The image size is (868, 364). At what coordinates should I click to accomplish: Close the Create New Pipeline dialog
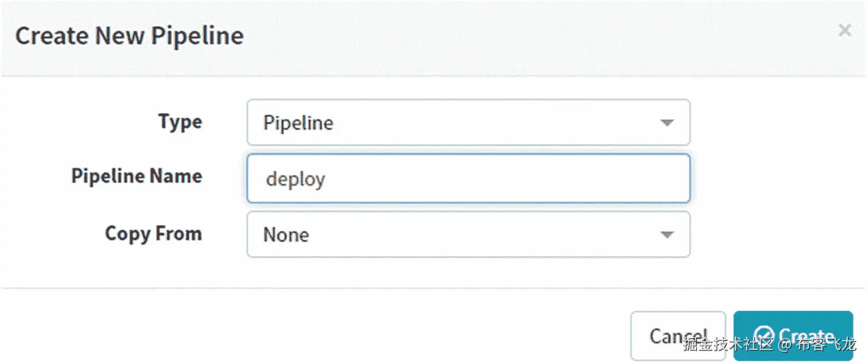click(844, 30)
